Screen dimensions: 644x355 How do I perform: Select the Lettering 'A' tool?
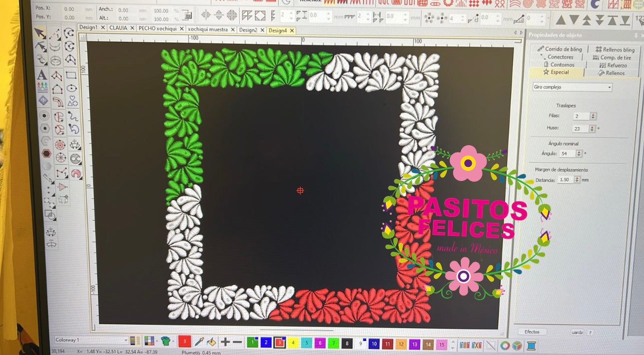click(42, 75)
